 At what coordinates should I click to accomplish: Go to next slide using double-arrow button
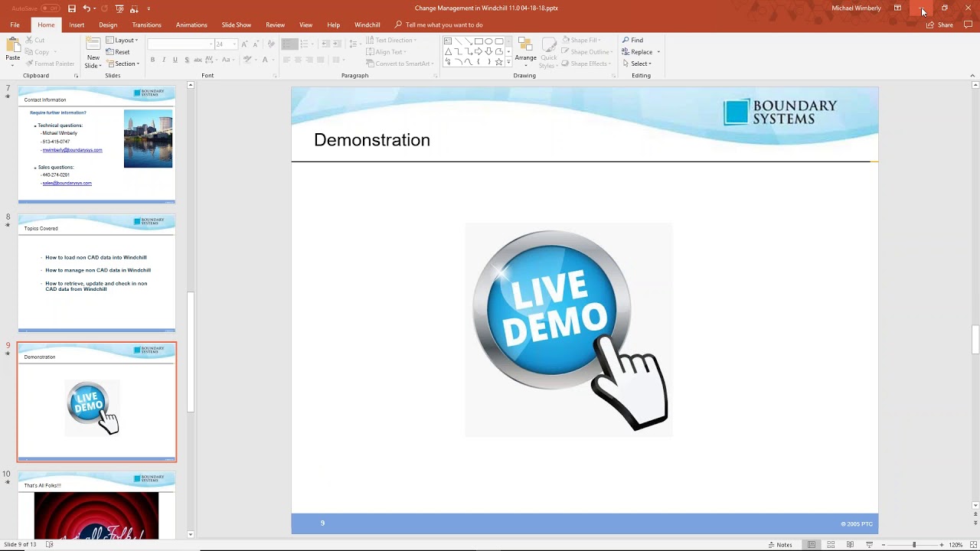[x=975, y=523]
